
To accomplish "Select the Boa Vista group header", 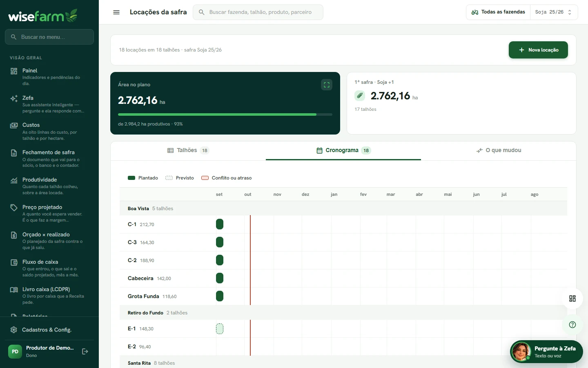I will pyautogui.click(x=343, y=208).
